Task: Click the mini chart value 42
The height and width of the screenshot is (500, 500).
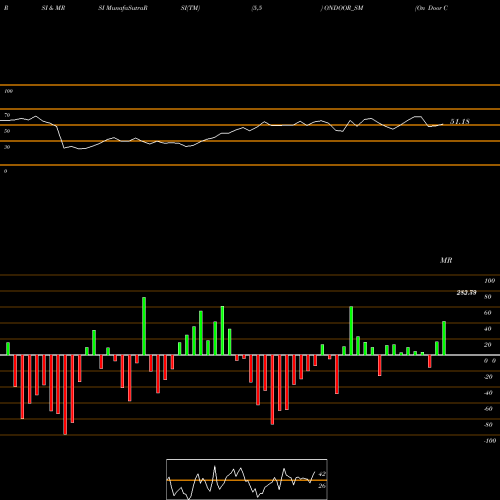Action: coord(322,474)
